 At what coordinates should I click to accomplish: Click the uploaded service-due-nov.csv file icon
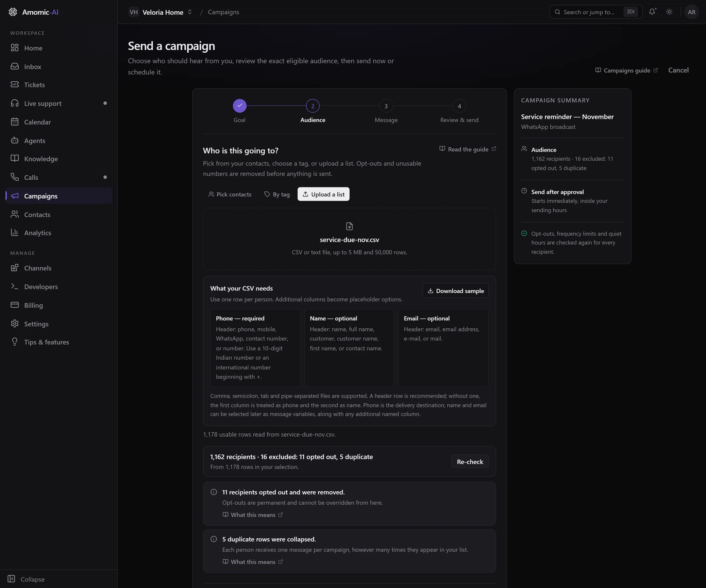click(x=349, y=226)
